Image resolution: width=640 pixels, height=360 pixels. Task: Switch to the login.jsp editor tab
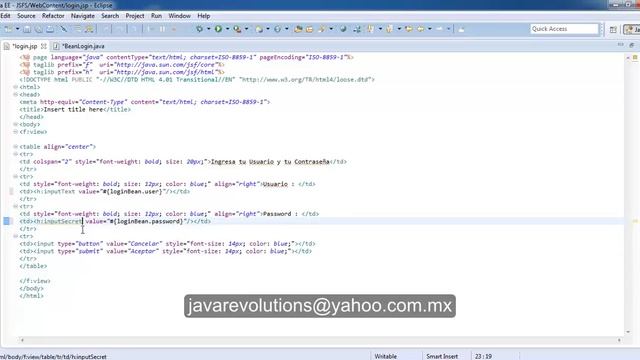[x=25, y=46]
